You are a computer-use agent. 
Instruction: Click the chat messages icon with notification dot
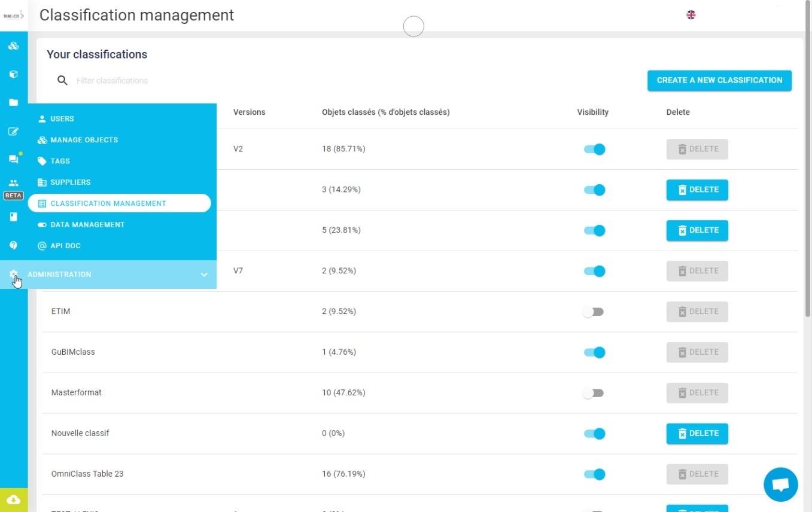pos(13,159)
